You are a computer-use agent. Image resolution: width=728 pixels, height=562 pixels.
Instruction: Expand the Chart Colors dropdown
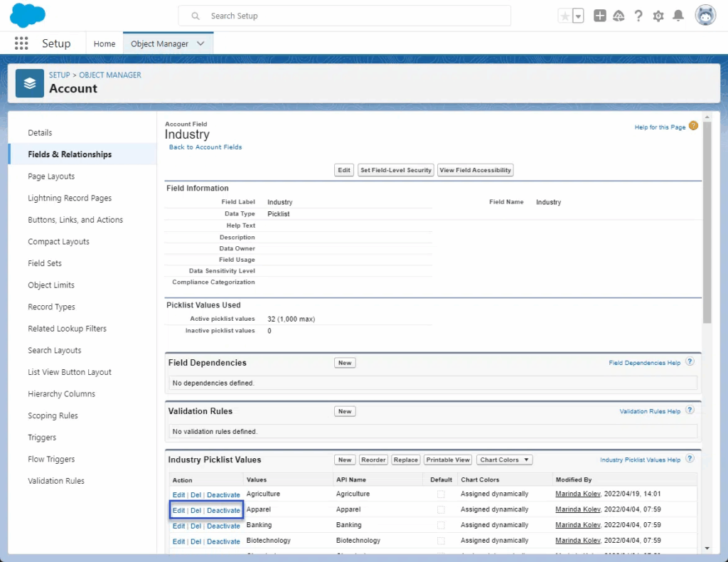click(504, 460)
